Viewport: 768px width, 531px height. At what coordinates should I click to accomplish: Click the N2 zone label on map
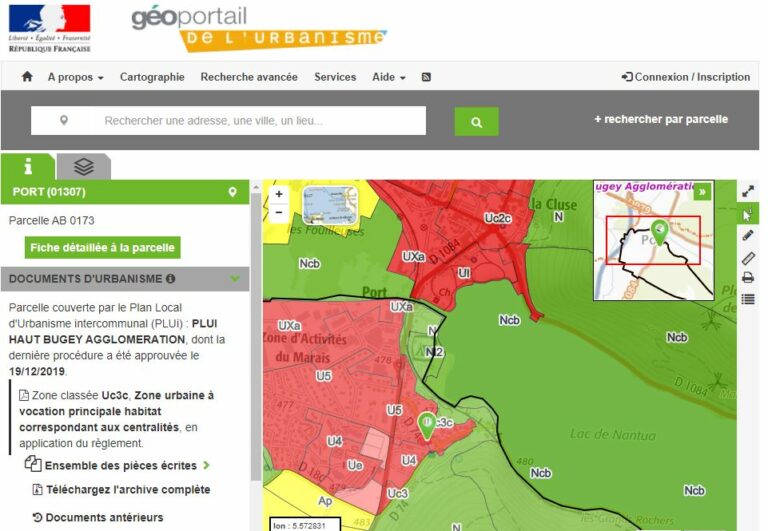(434, 352)
